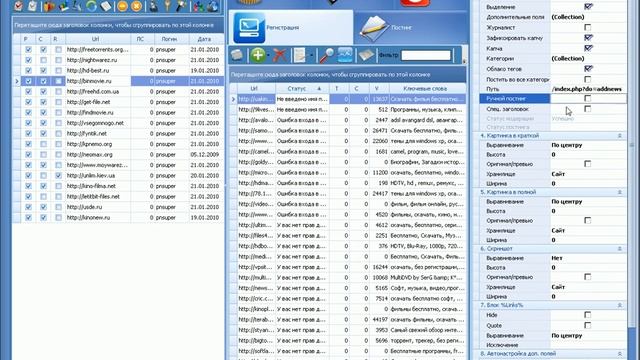
Task: Collapse the Картинка в полной section
Action: coord(620,192)
